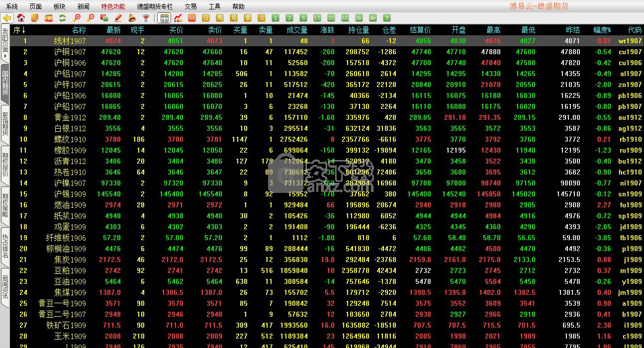The width and height of the screenshot is (644, 348).
Task: Open the 工具 menu
Action: point(214,6)
